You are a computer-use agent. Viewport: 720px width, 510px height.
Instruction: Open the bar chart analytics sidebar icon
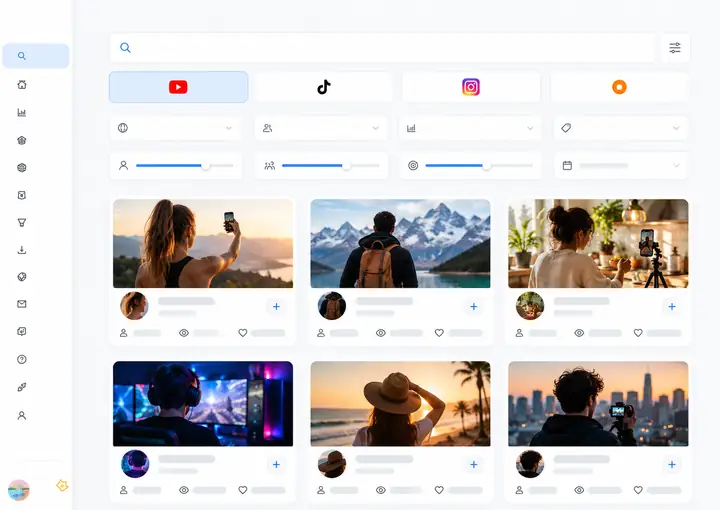click(22, 112)
